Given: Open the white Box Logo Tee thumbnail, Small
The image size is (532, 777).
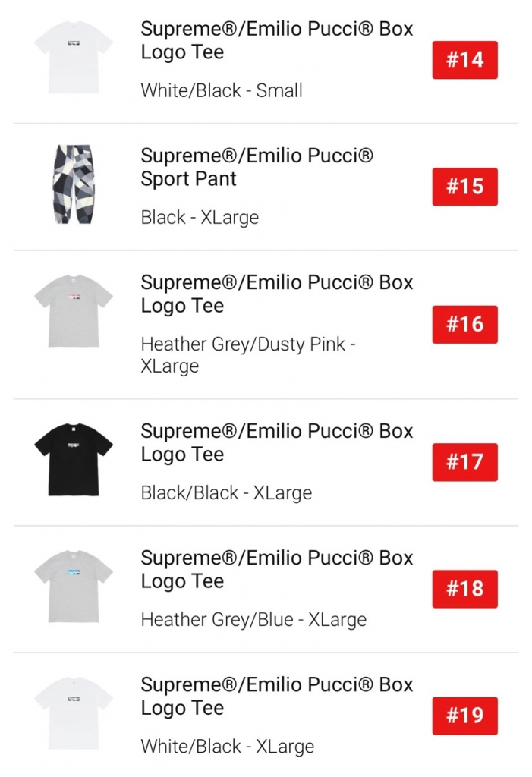Looking at the screenshot, I should (73, 59).
